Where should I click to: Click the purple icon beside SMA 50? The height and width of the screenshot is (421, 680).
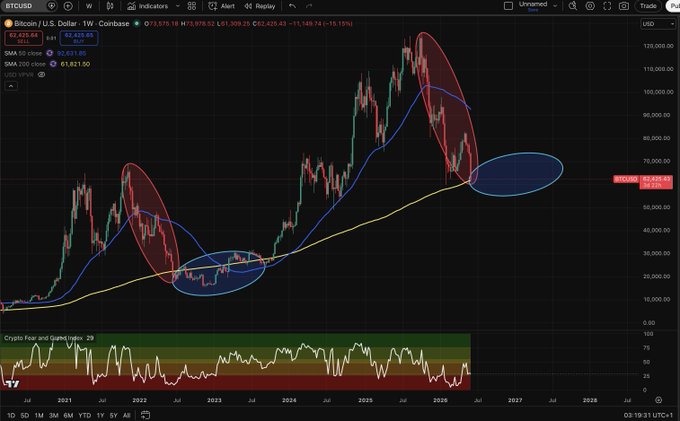49,53
